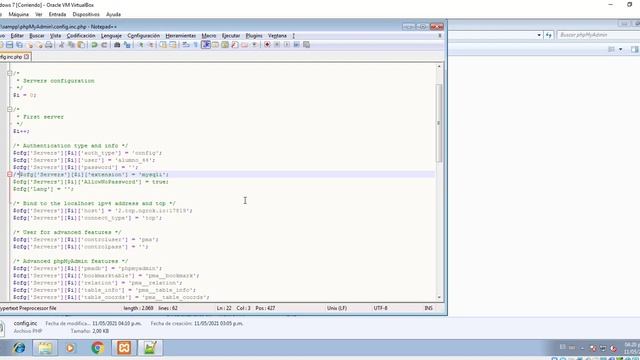Collapse the First server comment fold

[x=9, y=109]
